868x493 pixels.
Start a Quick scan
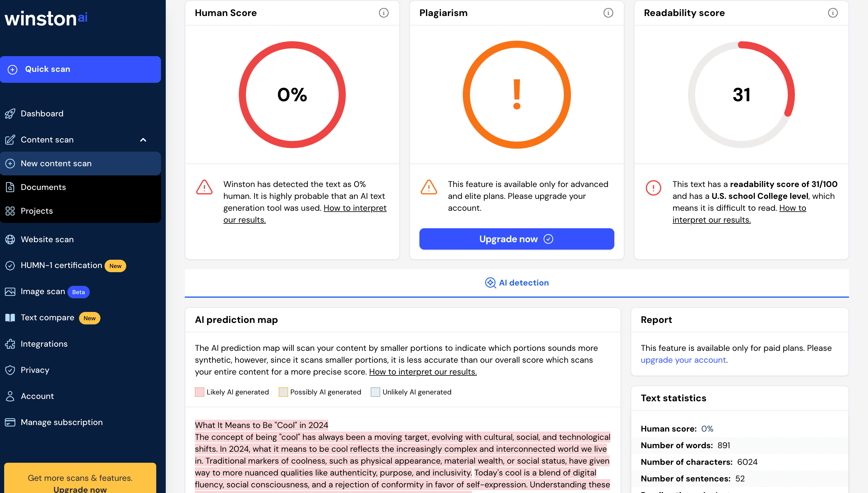(x=80, y=69)
